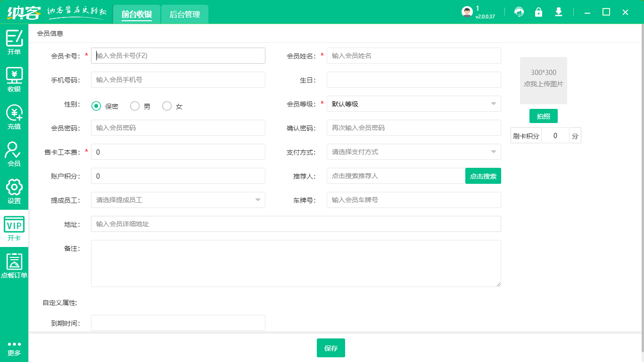Click the 300*300 image upload area
The height and width of the screenshot is (362, 644).
tap(543, 80)
